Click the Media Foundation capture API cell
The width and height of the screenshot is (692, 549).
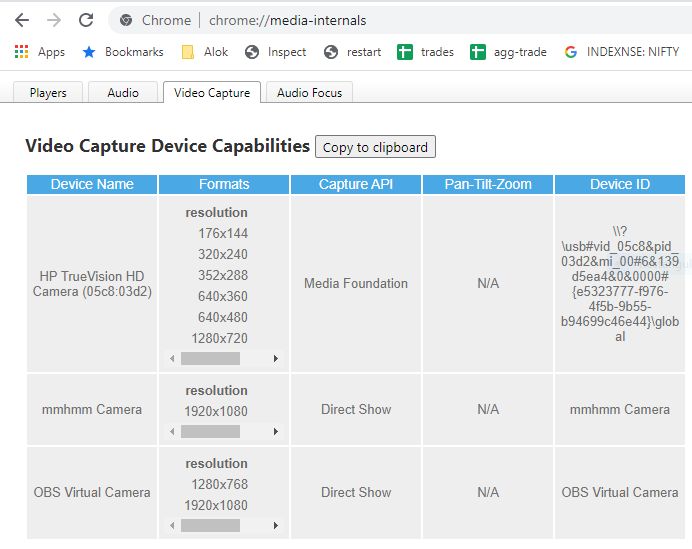pyautogui.click(x=356, y=283)
